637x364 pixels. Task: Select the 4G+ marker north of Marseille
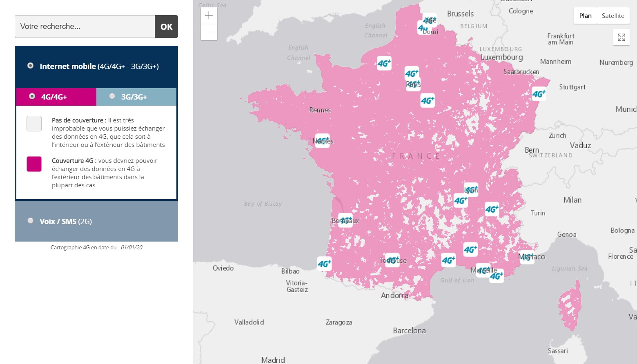click(x=470, y=249)
